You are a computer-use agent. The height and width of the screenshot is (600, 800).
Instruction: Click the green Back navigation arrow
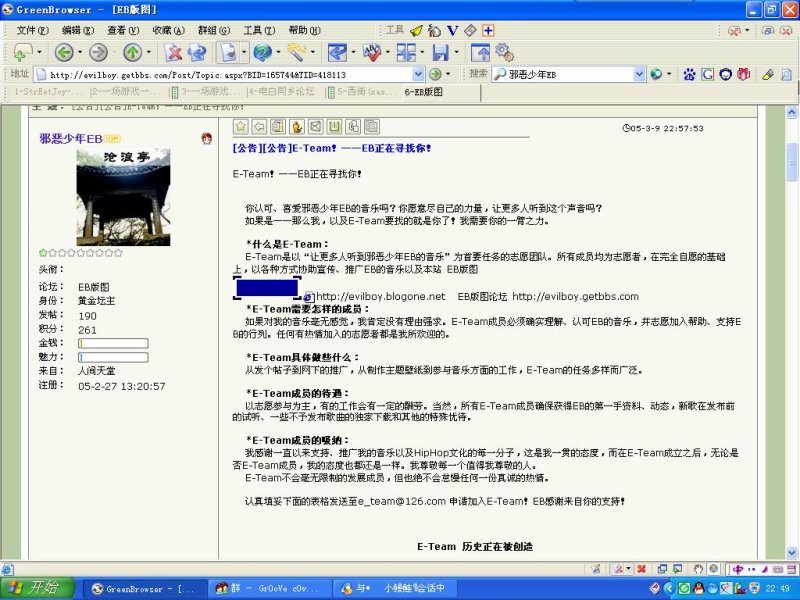(63, 52)
